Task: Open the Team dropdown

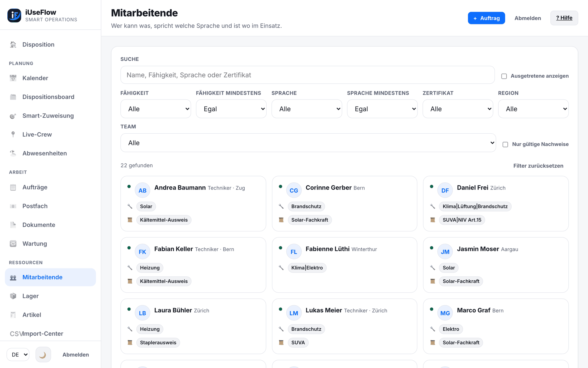Action: tap(308, 143)
